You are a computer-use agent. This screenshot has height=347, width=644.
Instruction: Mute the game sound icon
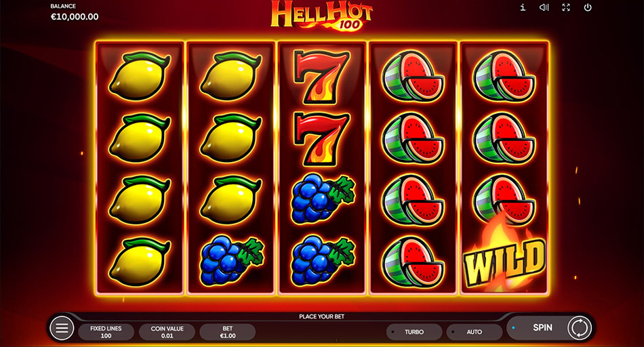(544, 7)
